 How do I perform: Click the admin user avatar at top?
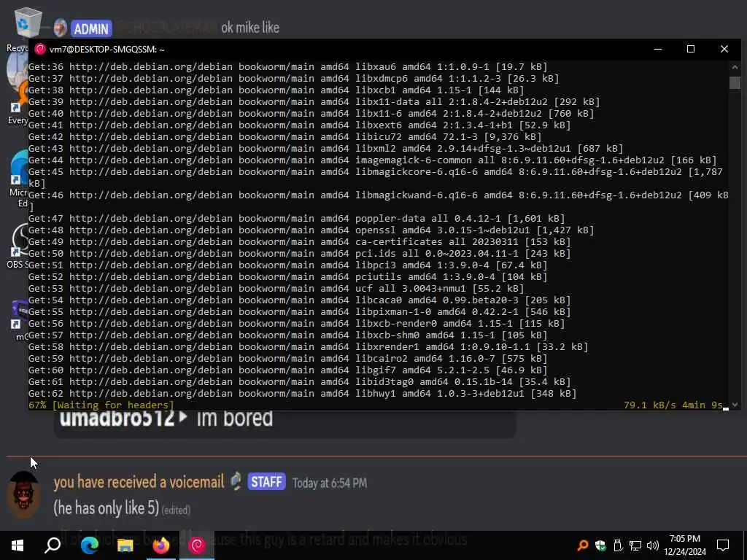pyautogui.click(x=60, y=28)
